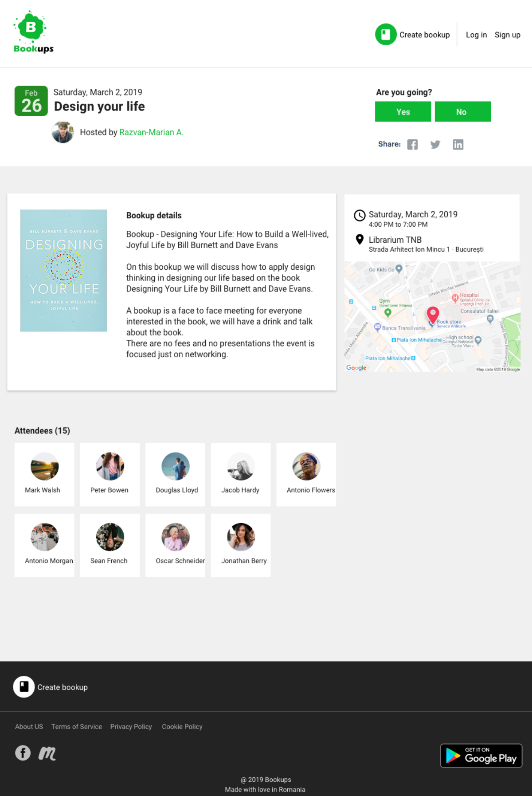532x796 pixels.
Task: Open host Razvan-Marian A. profile link
Action: 151,132
